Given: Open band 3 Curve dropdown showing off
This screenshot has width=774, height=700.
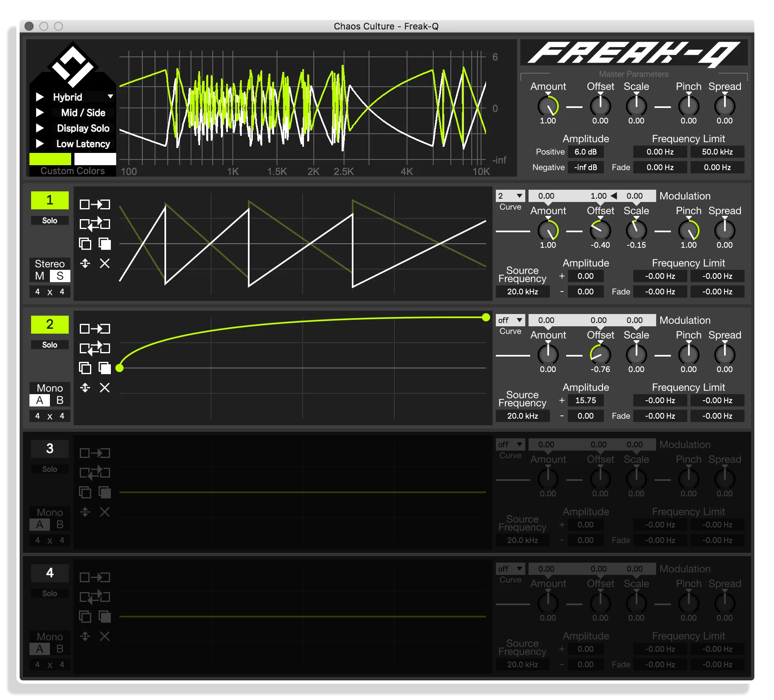Looking at the screenshot, I should [x=510, y=444].
